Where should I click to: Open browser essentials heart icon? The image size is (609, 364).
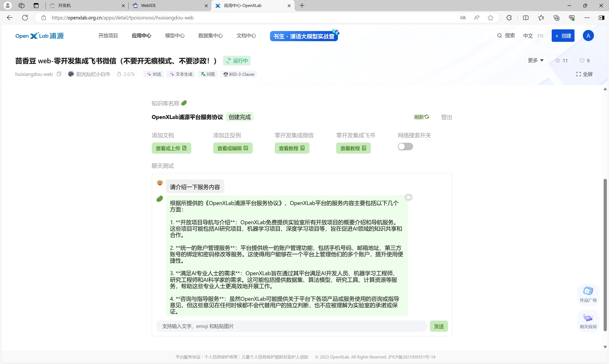pos(572,18)
